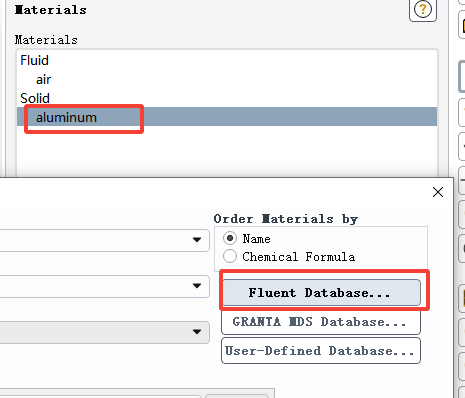Viewport: 465px width, 398px height.
Task: Choose aluminum in the Solid list
Action: (227, 117)
